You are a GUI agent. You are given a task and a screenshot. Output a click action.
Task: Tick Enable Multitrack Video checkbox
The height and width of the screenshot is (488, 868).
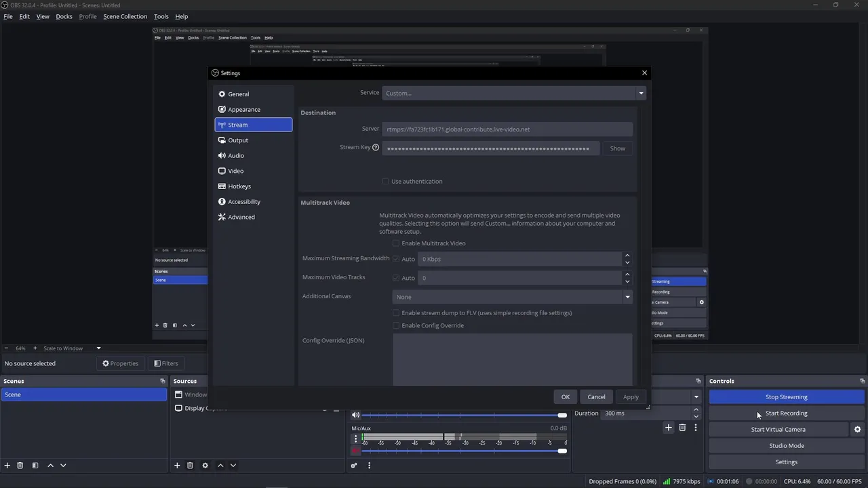(x=396, y=243)
